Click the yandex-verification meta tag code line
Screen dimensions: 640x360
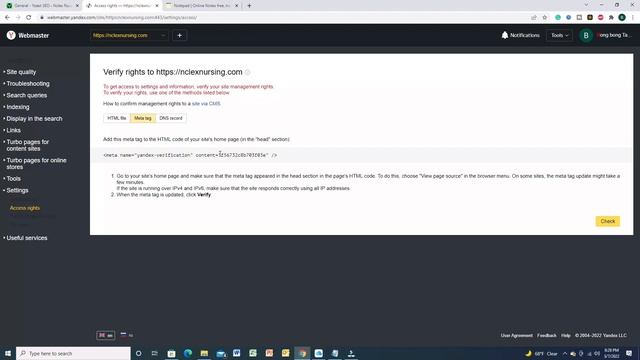pyautogui.click(x=190, y=155)
